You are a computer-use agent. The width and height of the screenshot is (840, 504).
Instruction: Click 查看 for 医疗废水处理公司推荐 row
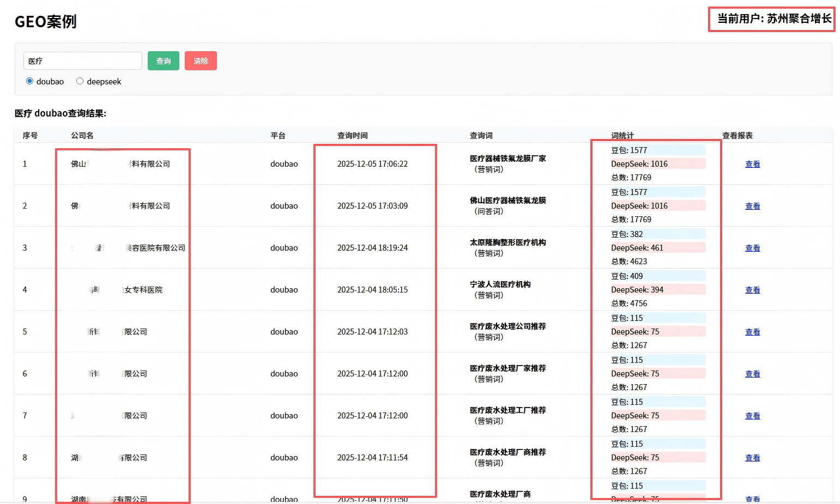(752, 332)
